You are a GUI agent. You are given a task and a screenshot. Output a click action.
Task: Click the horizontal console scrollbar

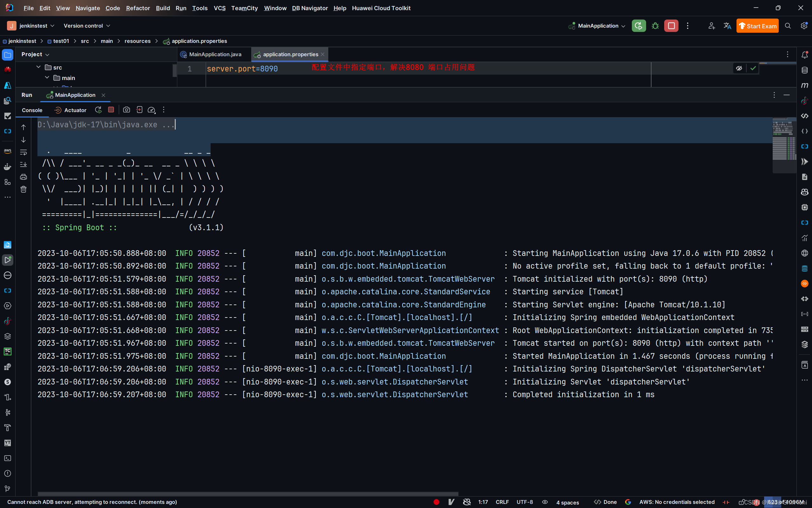tap(248, 494)
